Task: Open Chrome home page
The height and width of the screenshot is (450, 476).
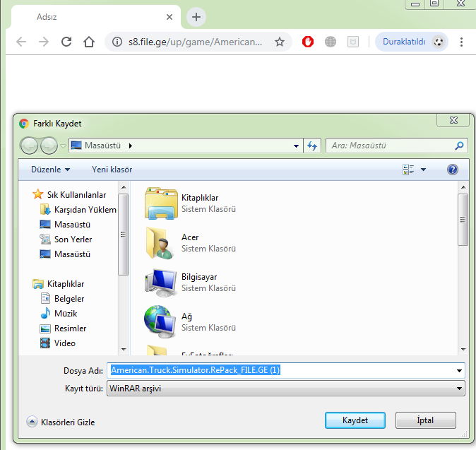Action: pyautogui.click(x=89, y=42)
